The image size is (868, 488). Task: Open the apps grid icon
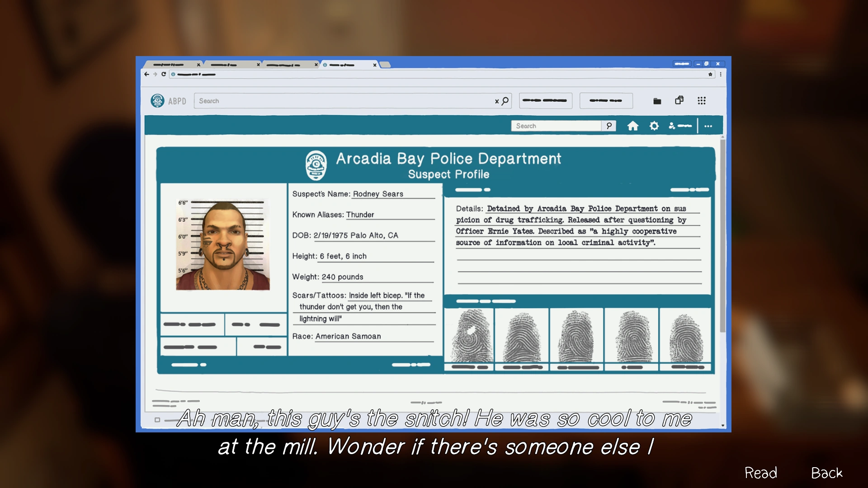[x=701, y=101]
